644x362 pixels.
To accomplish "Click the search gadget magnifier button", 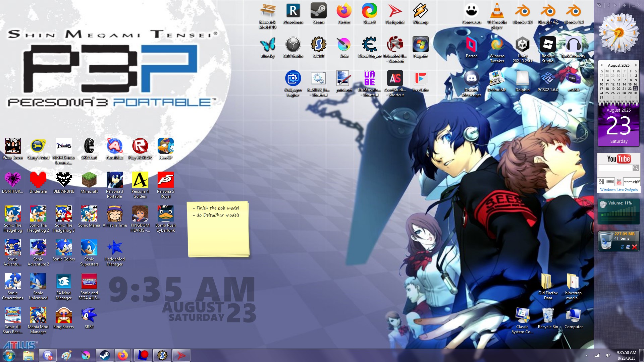I will tap(636, 168).
